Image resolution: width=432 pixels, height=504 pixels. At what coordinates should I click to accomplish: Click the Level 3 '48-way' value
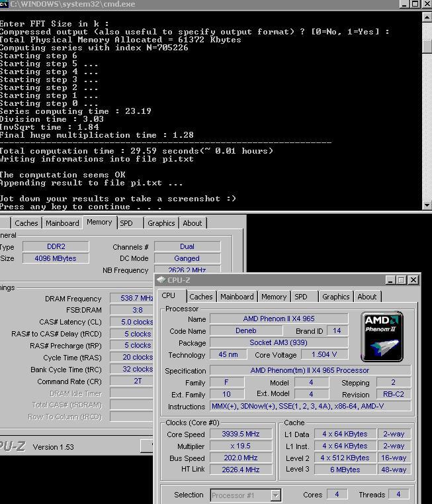click(394, 470)
